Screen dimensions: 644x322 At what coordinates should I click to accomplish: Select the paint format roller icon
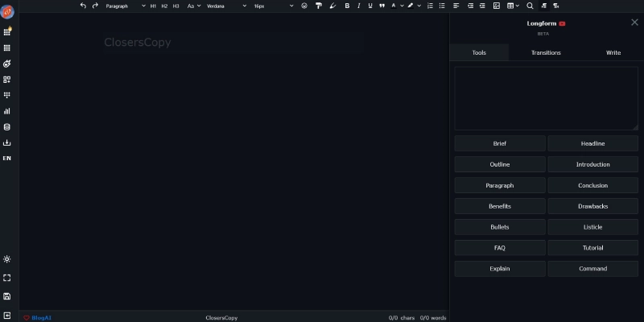click(x=319, y=6)
